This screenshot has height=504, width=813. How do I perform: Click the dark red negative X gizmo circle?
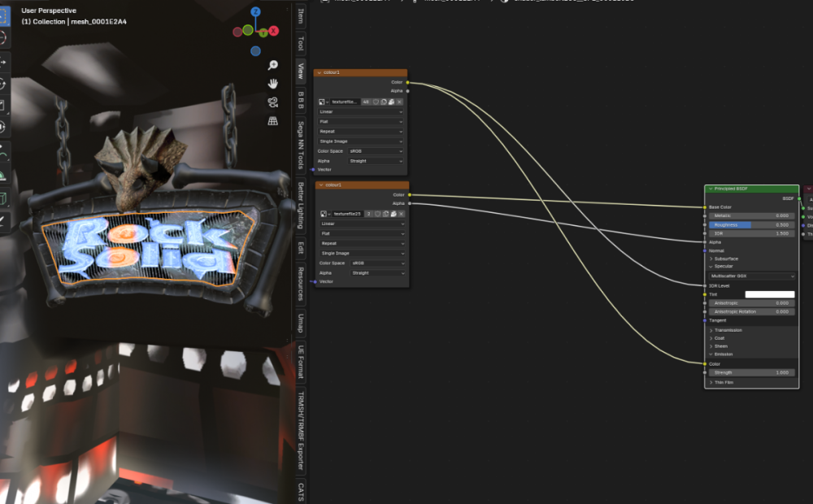click(237, 33)
